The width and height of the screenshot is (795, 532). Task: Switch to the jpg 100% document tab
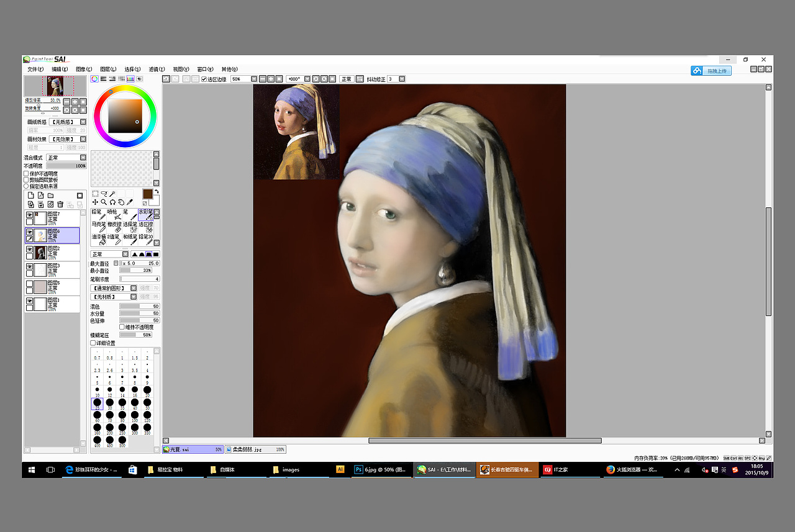coord(255,449)
